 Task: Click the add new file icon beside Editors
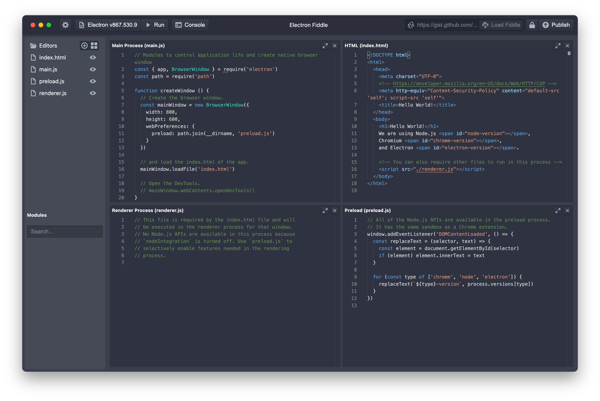pos(85,46)
